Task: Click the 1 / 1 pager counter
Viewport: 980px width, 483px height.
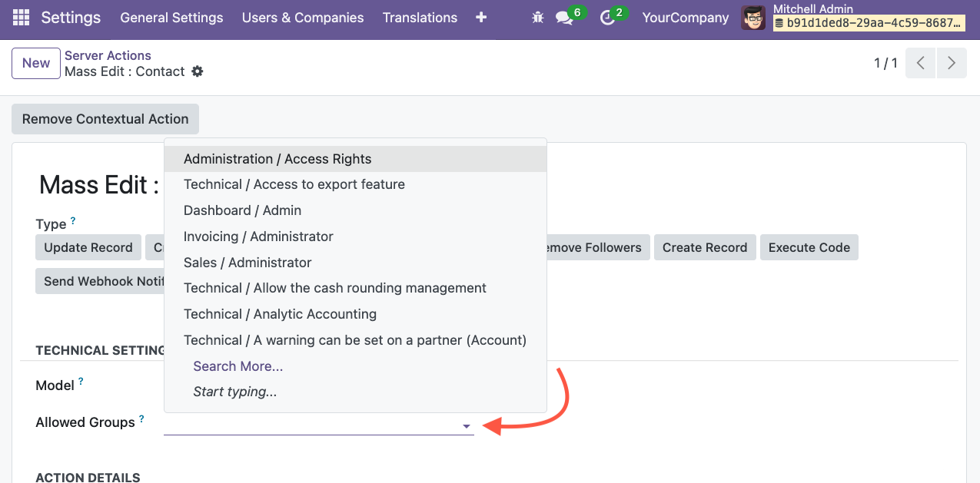Action: click(x=885, y=63)
